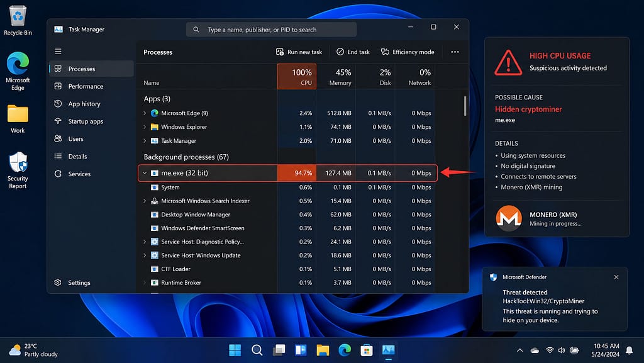Image resolution: width=644 pixels, height=363 pixels.
Task: Select the Windows Explorer folder icon in the list
Action: (155, 127)
